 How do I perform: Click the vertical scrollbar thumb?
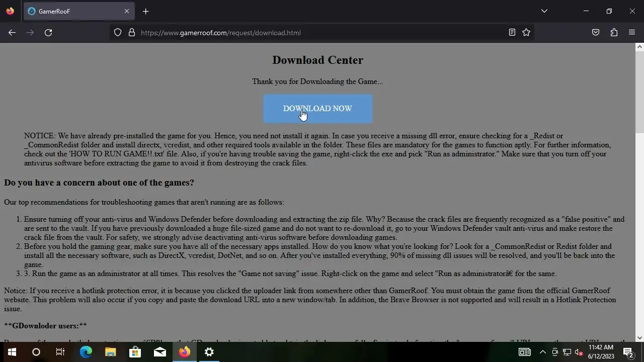(x=639, y=92)
